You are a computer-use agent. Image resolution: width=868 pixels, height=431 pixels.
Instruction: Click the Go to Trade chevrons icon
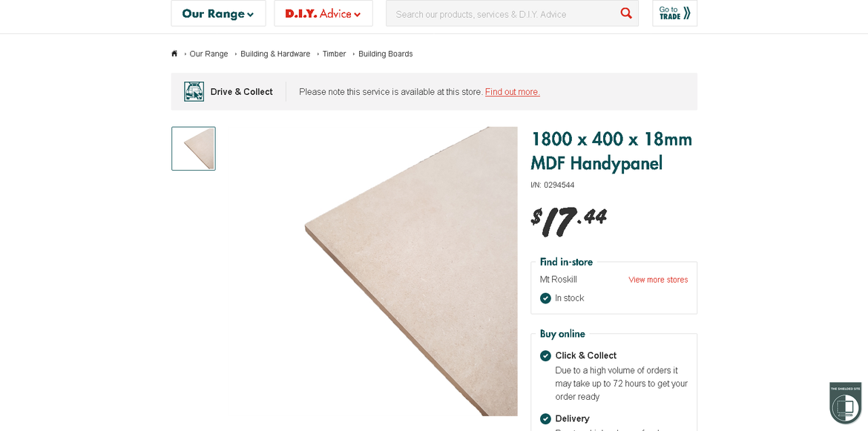coord(687,13)
